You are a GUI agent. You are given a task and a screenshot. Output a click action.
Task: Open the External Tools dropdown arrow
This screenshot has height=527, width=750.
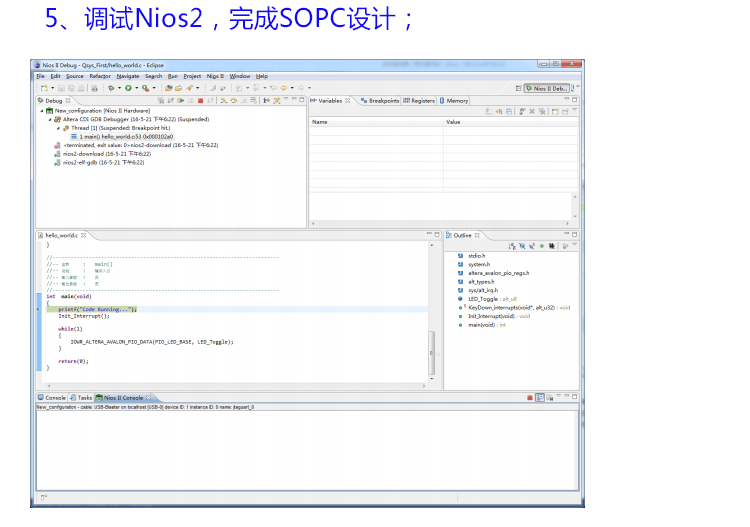(154, 88)
